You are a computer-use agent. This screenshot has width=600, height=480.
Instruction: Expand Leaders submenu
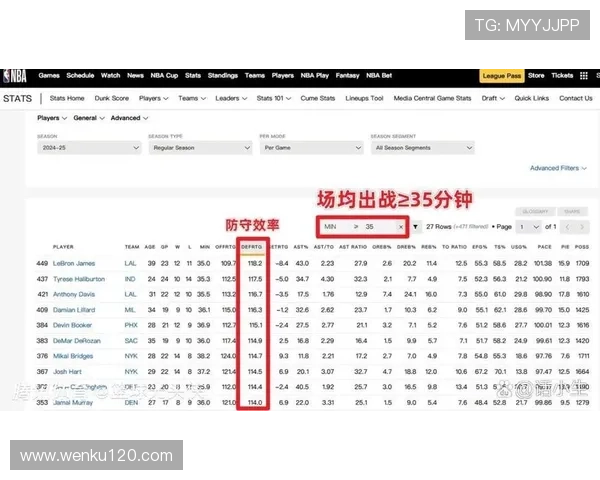[x=231, y=98]
